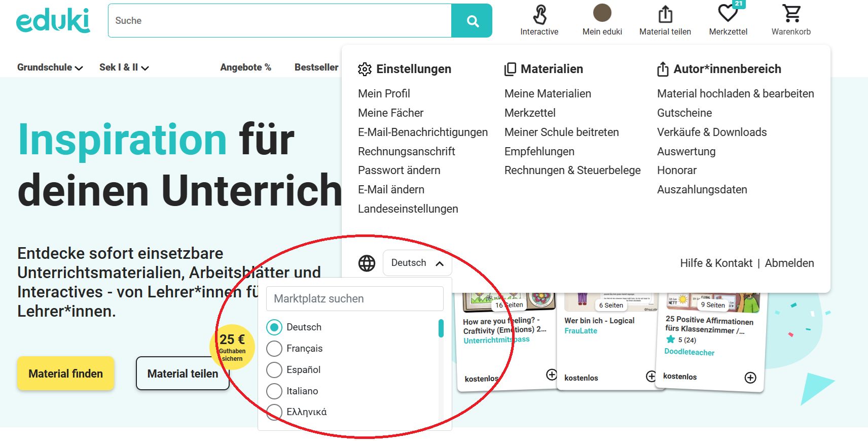Click the Material teilen upload icon
This screenshot has height=441, width=868.
(x=665, y=14)
